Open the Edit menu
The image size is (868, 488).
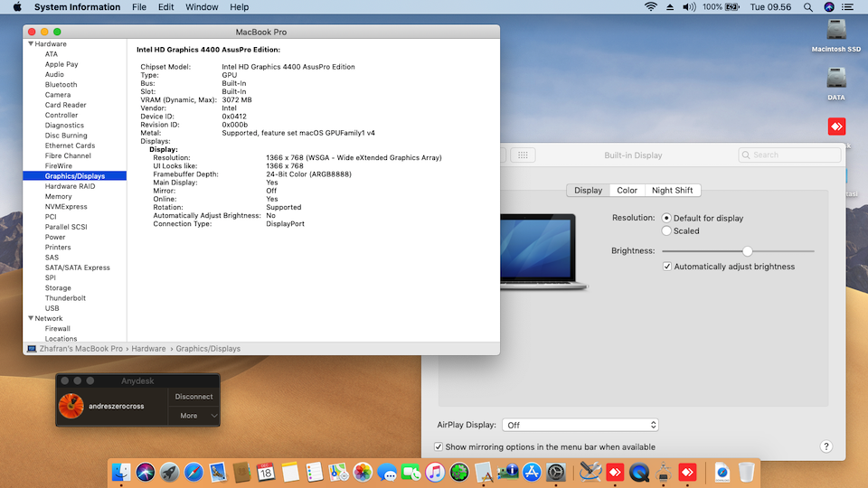[165, 7]
